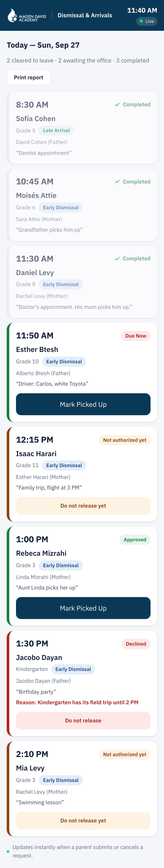Image resolution: width=164 pixels, height=868 pixels.
Task: Click the Declined status badge
Action: coord(136,644)
